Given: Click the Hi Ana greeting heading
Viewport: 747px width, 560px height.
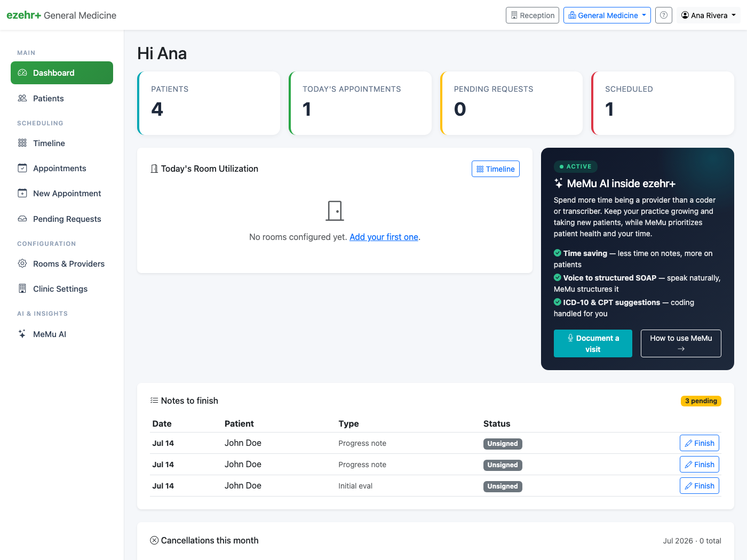Looking at the screenshot, I should pos(162,53).
